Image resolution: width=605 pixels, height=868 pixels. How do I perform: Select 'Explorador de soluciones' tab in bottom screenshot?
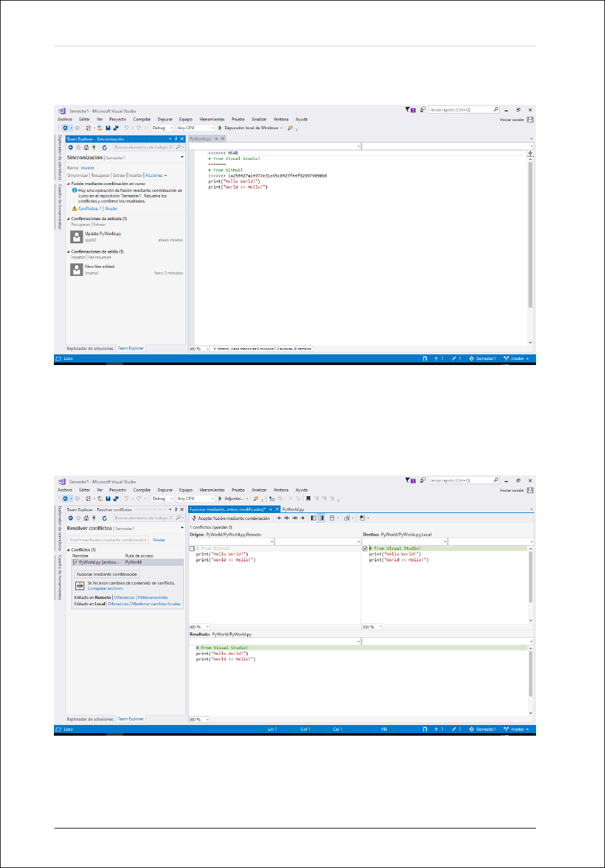point(90,719)
